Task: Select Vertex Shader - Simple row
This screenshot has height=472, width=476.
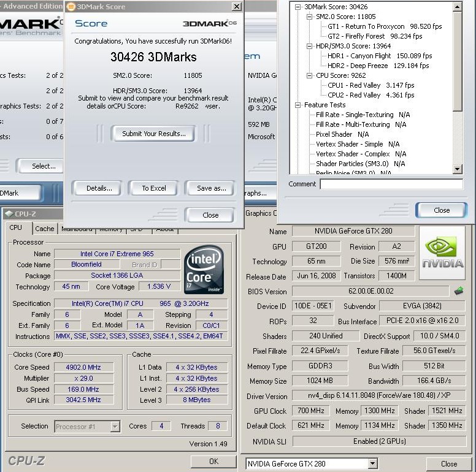Action: pos(358,144)
